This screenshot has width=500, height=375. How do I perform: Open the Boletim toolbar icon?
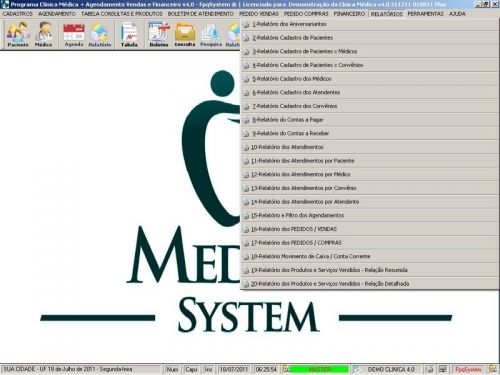coord(159,34)
